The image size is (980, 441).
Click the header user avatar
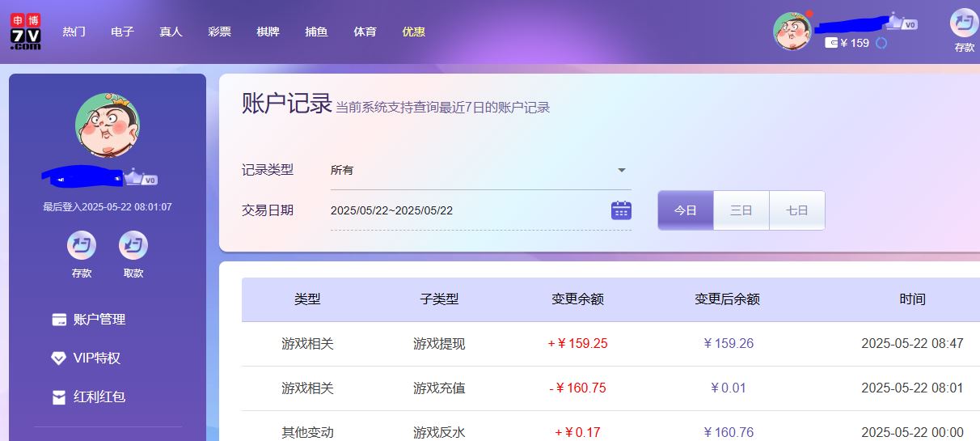pyautogui.click(x=792, y=32)
